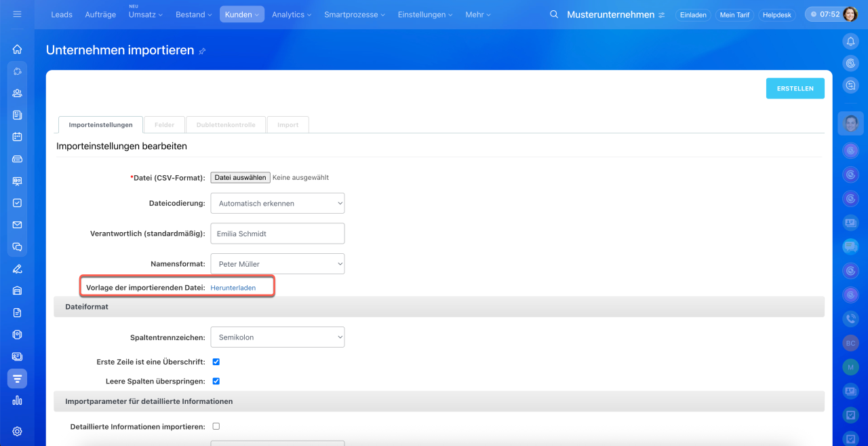Expand the Namensformat dropdown

coord(277,263)
